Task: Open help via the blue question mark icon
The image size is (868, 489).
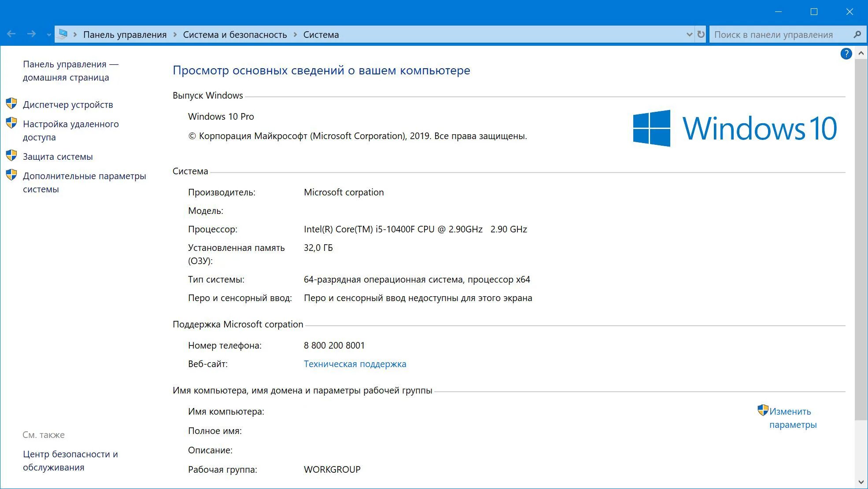Action: (846, 54)
